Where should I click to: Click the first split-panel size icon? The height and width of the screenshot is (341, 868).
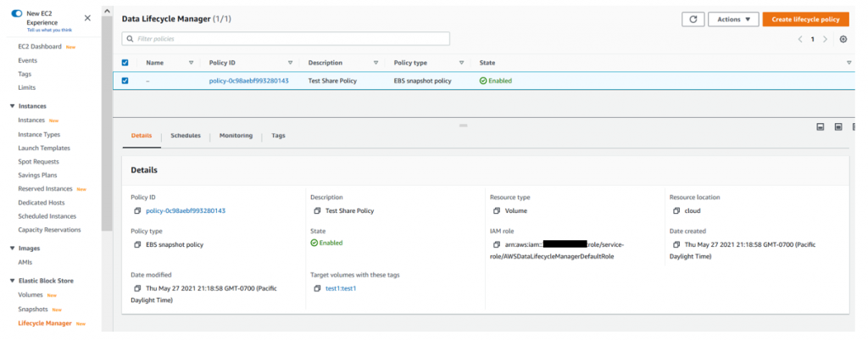click(x=821, y=126)
